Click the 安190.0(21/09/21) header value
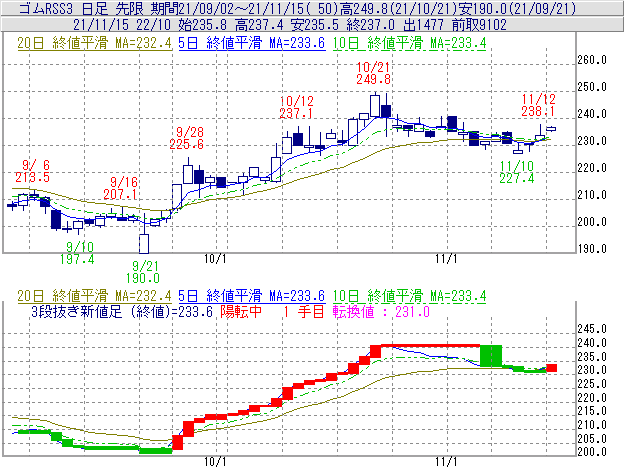Screen dimensions: 624x475 (x=517, y=8)
